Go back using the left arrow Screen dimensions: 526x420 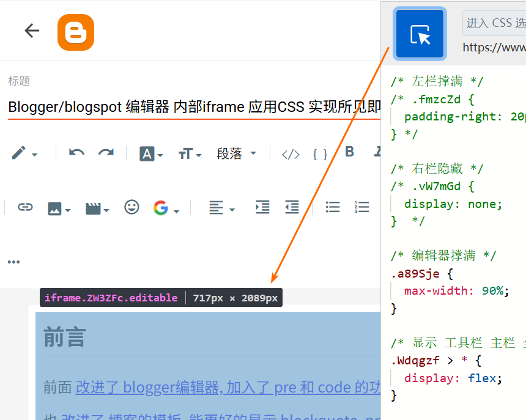(x=32, y=31)
